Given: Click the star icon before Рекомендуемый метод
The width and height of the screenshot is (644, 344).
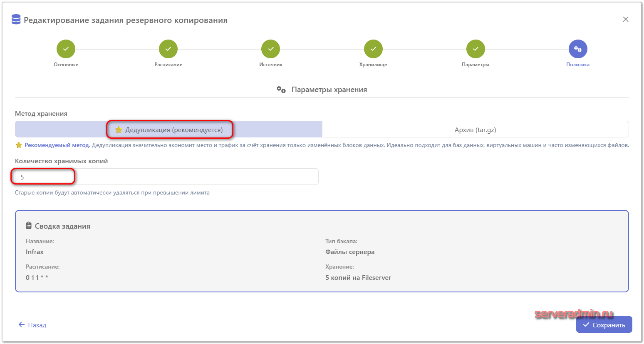Looking at the screenshot, I should pos(19,145).
